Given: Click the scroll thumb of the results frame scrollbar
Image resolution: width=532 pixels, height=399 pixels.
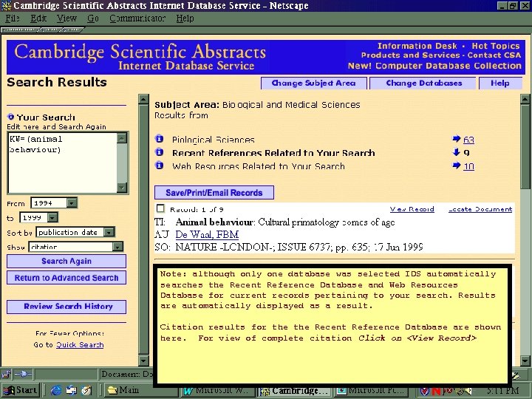Looking at the screenshot, I should click(x=525, y=146).
